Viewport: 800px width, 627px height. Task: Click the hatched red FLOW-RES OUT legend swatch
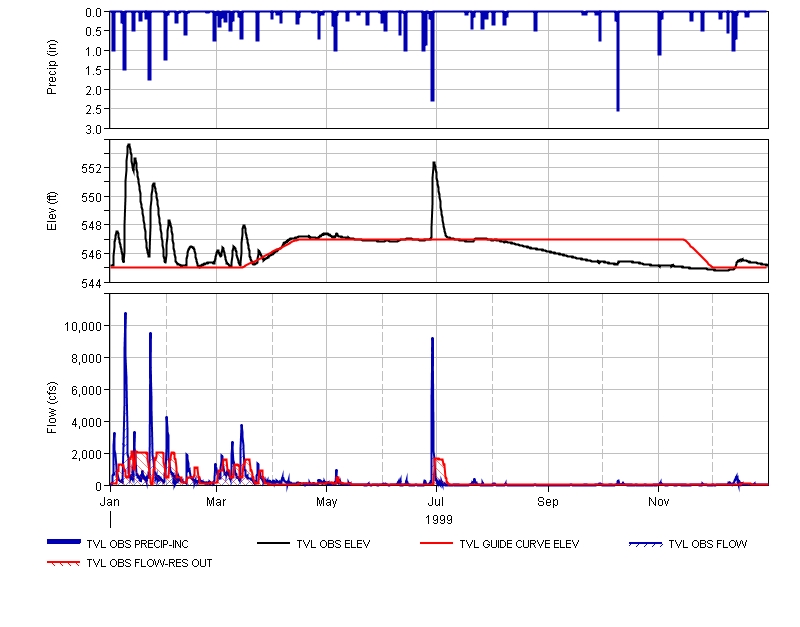(x=64, y=563)
